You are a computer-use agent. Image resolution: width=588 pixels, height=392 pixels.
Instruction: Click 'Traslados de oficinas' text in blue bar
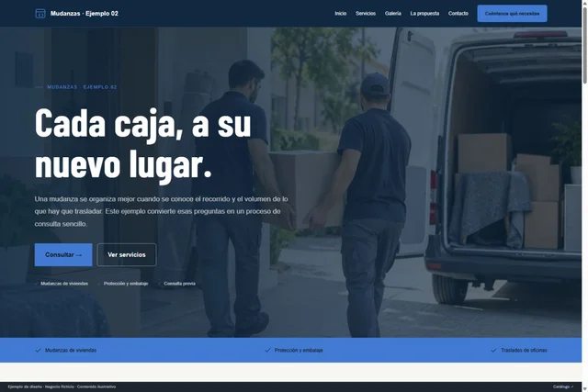(x=524, y=351)
